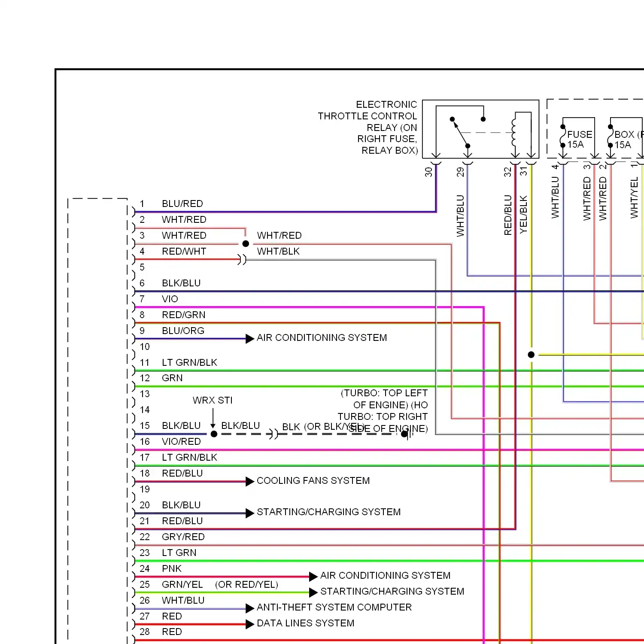Click the LT GRN/BLK label at pin 17
Image resolution: width=644 pixels, height=644 pixels.
[189, 457]
